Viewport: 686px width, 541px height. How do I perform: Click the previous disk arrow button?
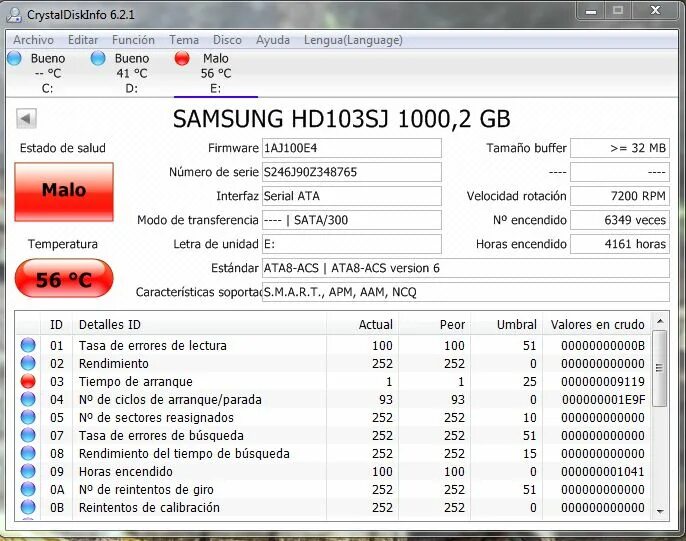[26, 119]
